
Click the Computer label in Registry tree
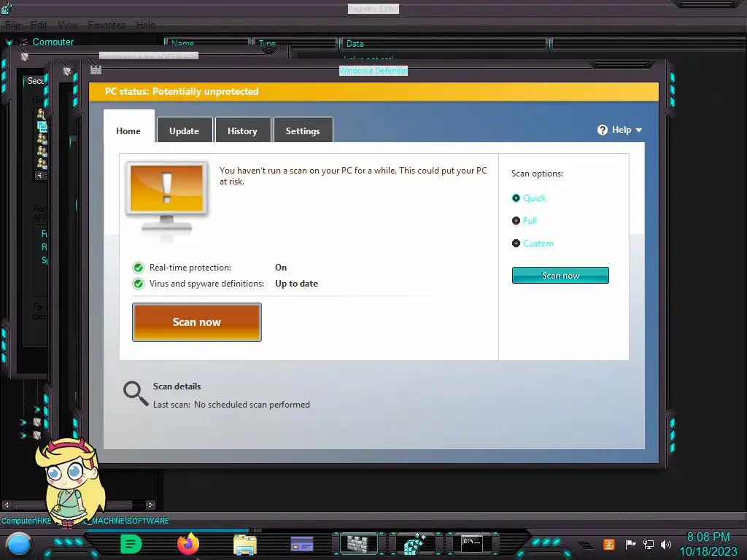(53, 42)
